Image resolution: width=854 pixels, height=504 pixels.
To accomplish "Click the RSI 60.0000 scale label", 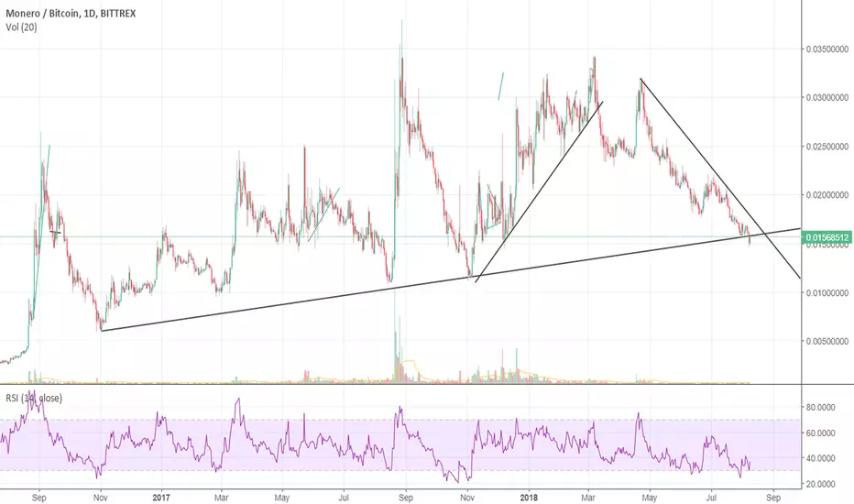I will (820, 433).
